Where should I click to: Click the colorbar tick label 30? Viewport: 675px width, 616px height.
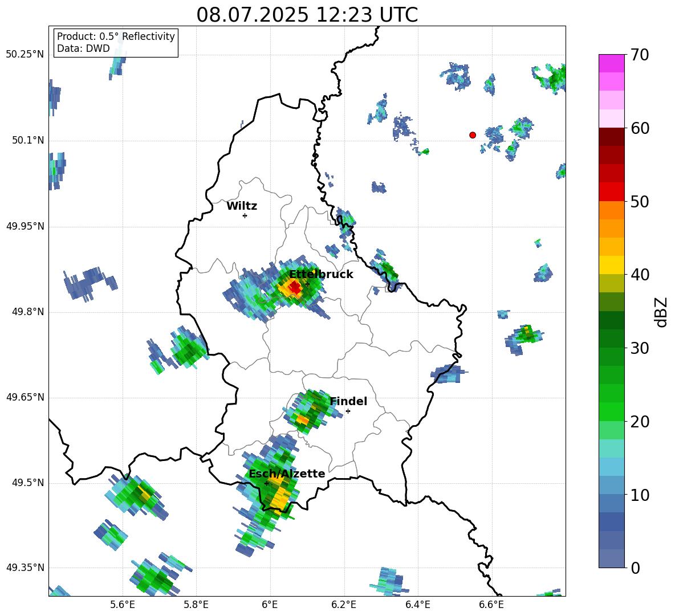coord(640,348)
